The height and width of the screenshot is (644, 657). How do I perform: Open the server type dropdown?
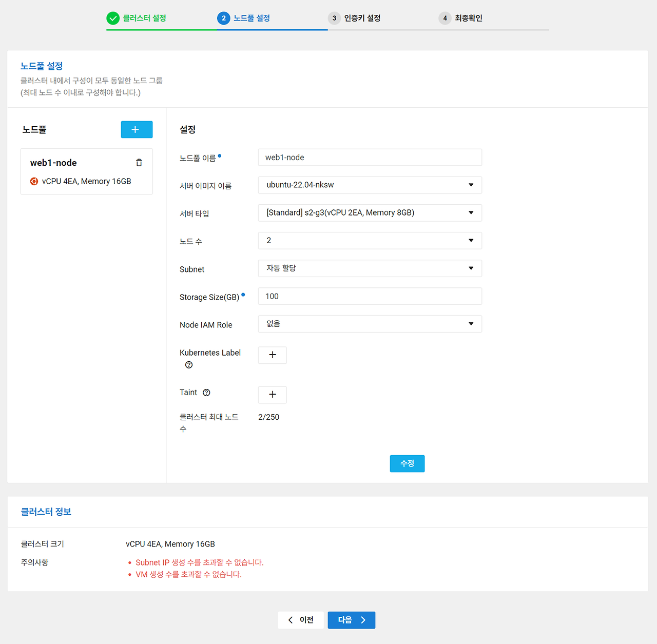pyautogui.click(x=370, y=212)
